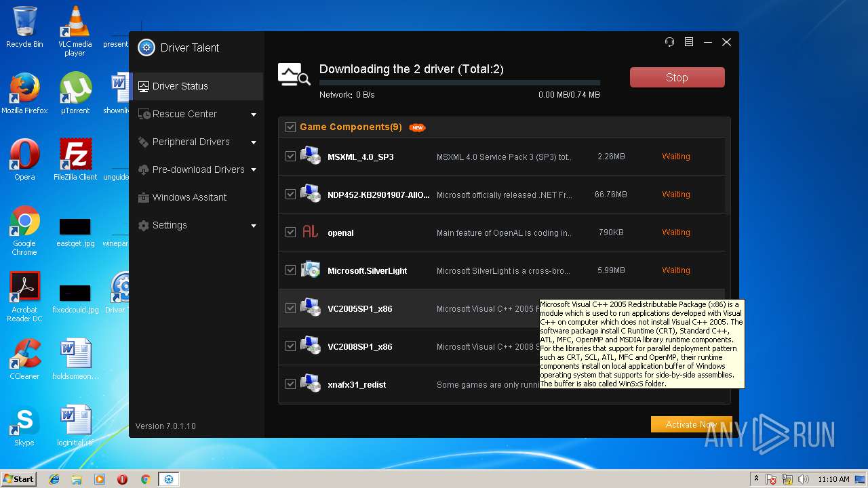Open Mozilla Firefox desktop icon

point(24,94)
